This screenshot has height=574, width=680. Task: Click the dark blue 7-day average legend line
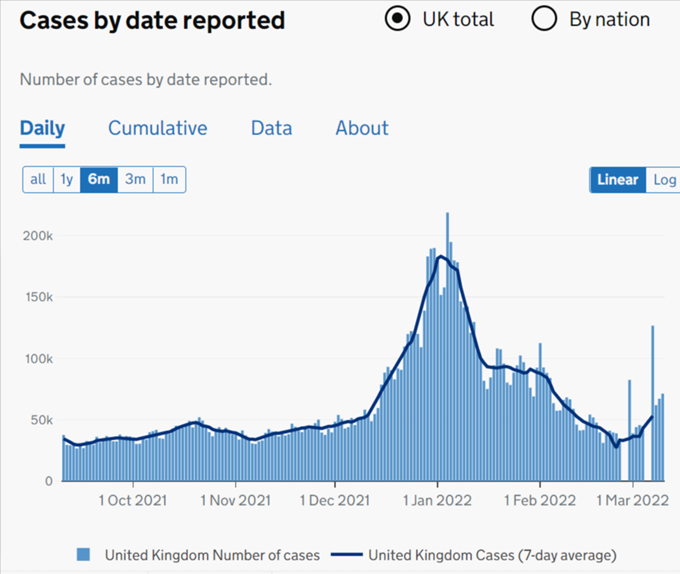pyautogui.click(x=346, y=554)
